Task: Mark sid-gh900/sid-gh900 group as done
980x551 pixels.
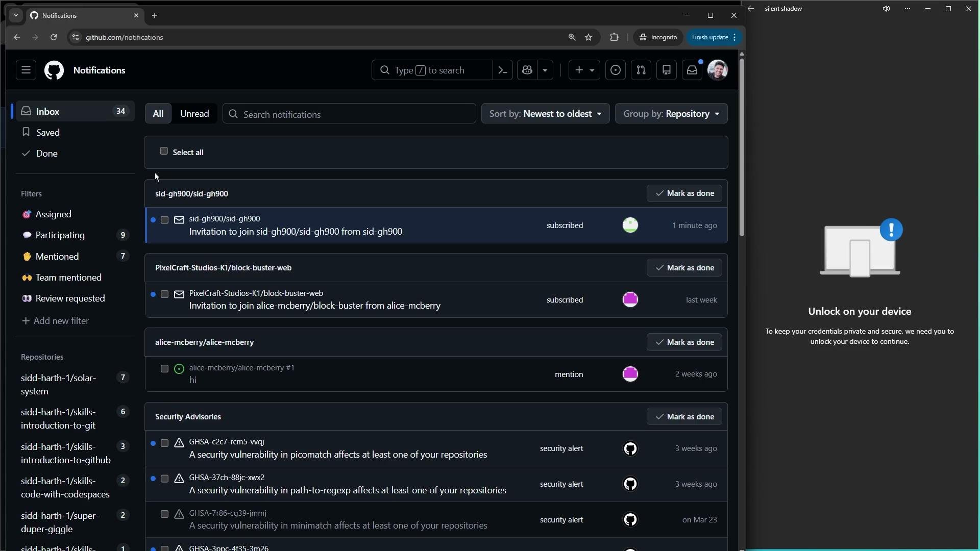Action: click(684, 193)
